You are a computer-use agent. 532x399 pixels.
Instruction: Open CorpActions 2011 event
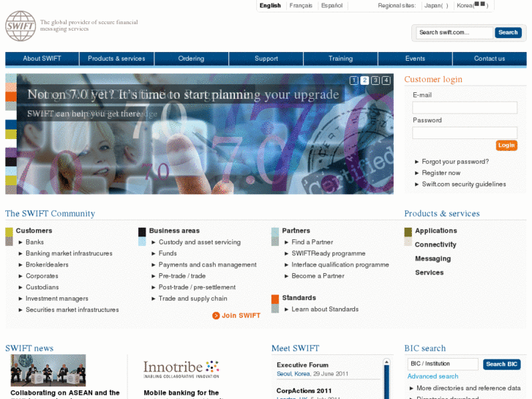[x=304, y=390]
